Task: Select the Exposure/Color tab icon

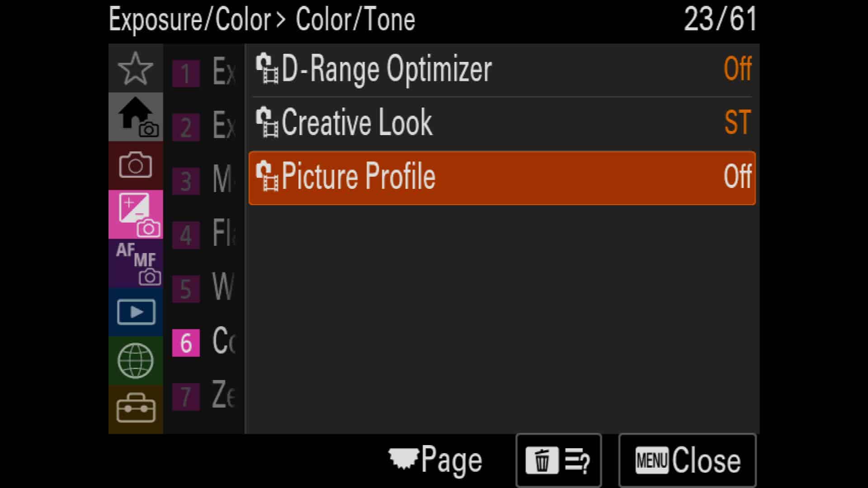Action: (x=136, y=214)
